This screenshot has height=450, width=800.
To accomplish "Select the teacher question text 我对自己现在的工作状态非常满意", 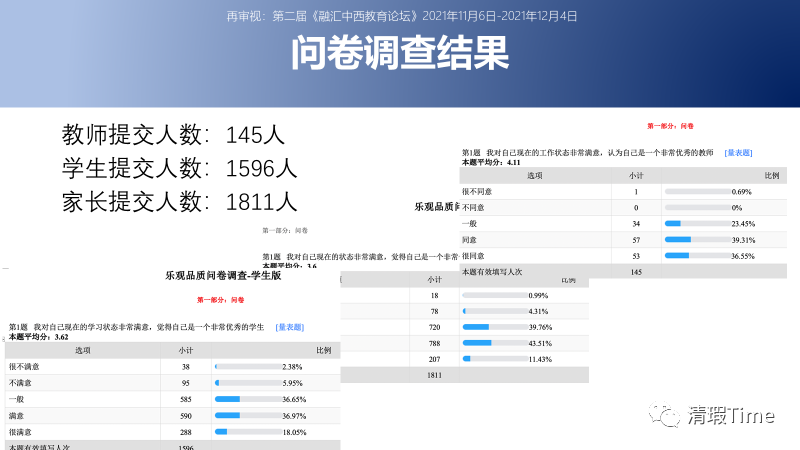I will coord(543,153).
